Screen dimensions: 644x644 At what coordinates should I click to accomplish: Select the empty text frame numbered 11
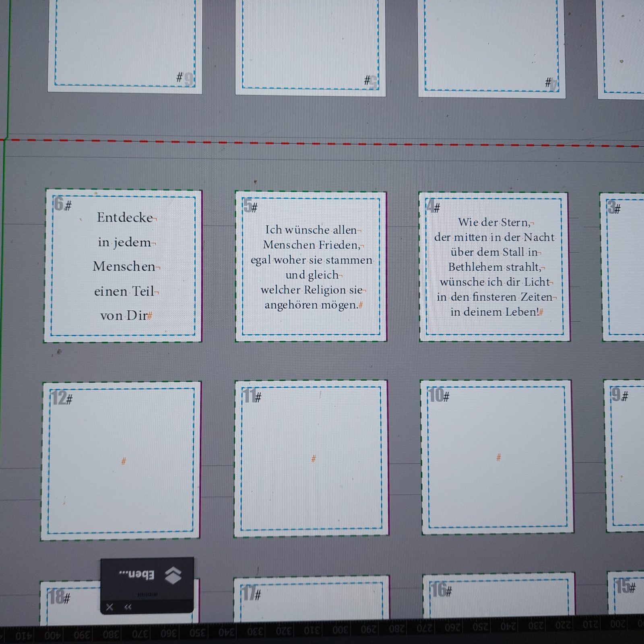pos(311,458)
